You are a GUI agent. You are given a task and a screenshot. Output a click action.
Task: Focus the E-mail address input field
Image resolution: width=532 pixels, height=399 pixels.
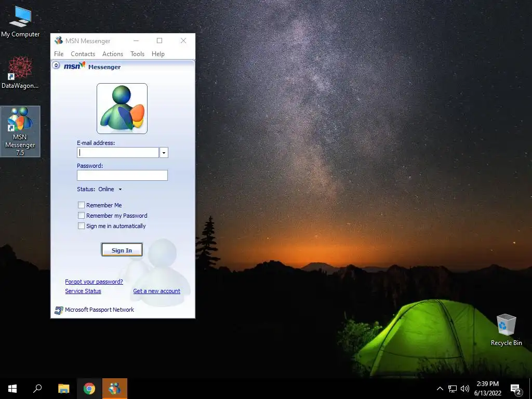(118, 153)
